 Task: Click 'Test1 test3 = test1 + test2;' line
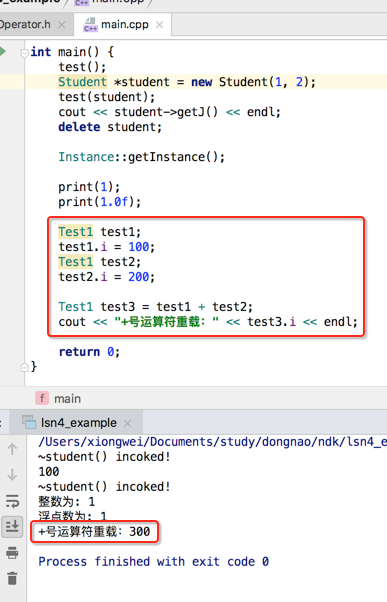pyautogui.click(x=155, y=306)
